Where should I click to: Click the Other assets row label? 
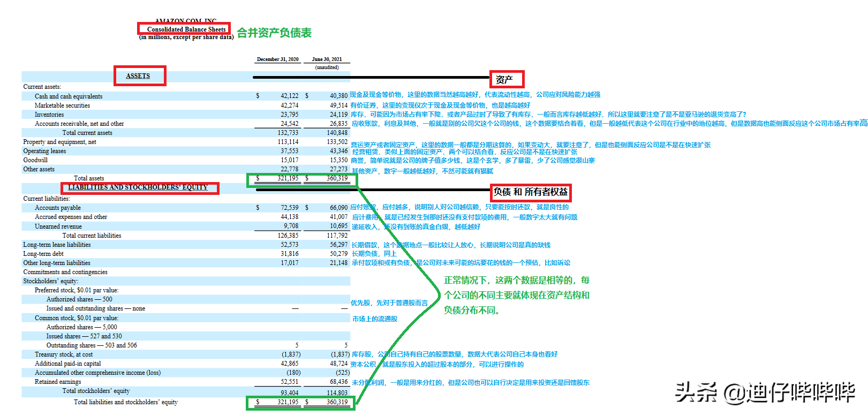click(x=39, y=169)
